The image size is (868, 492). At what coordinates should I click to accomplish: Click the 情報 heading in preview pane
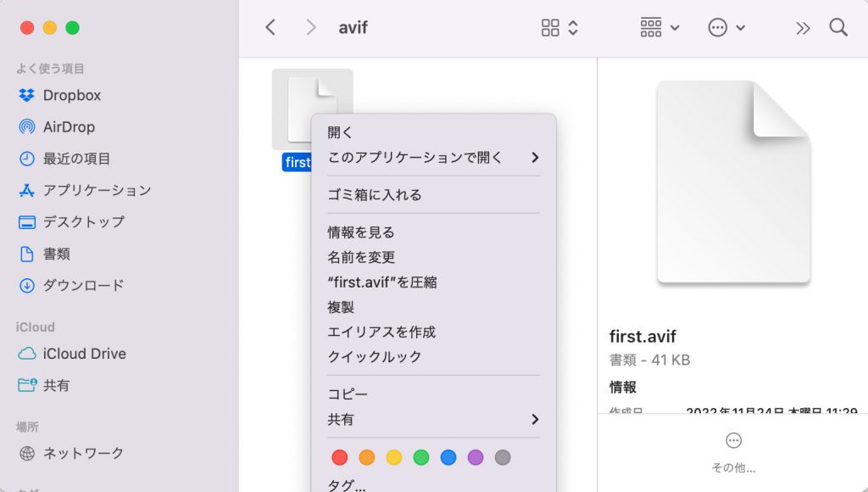[623, 387]
